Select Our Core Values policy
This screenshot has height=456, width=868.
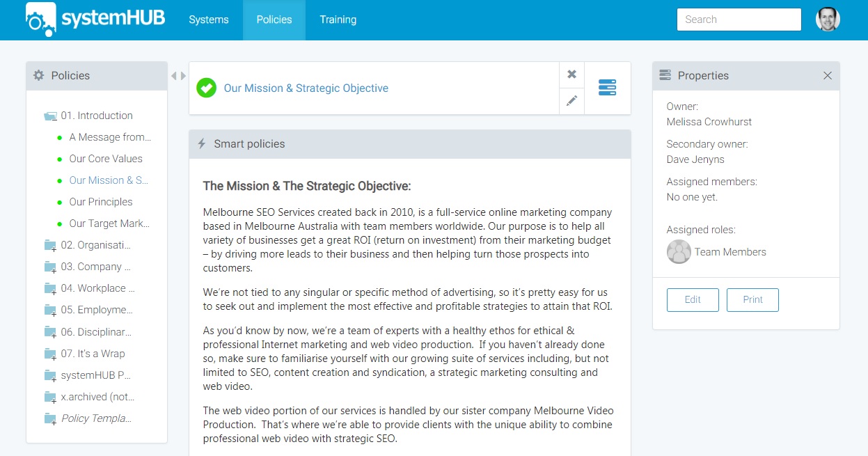pos(106,159)
